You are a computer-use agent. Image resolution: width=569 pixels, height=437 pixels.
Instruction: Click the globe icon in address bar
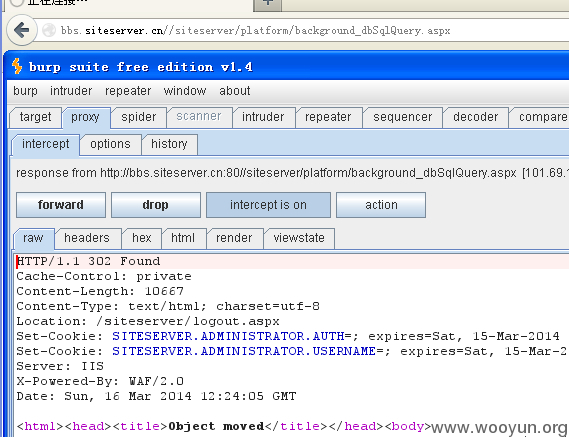tap(49, 30)
